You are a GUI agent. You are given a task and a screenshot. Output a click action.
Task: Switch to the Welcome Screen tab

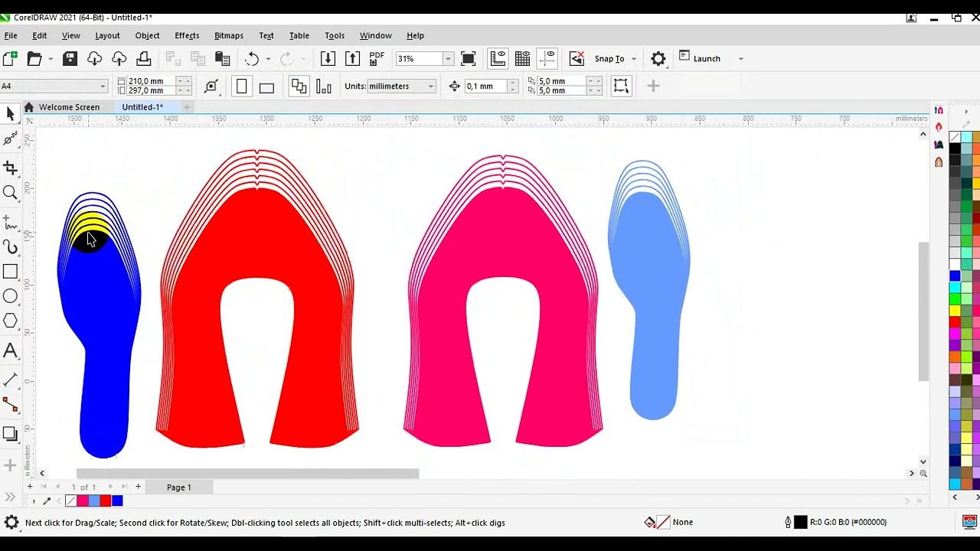pyautogui.click(x=69, y=107)
